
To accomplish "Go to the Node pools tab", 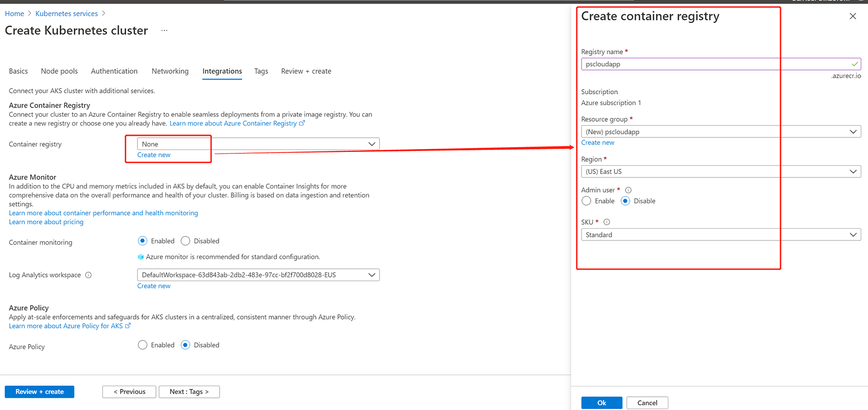I will [x=59, y=71].
